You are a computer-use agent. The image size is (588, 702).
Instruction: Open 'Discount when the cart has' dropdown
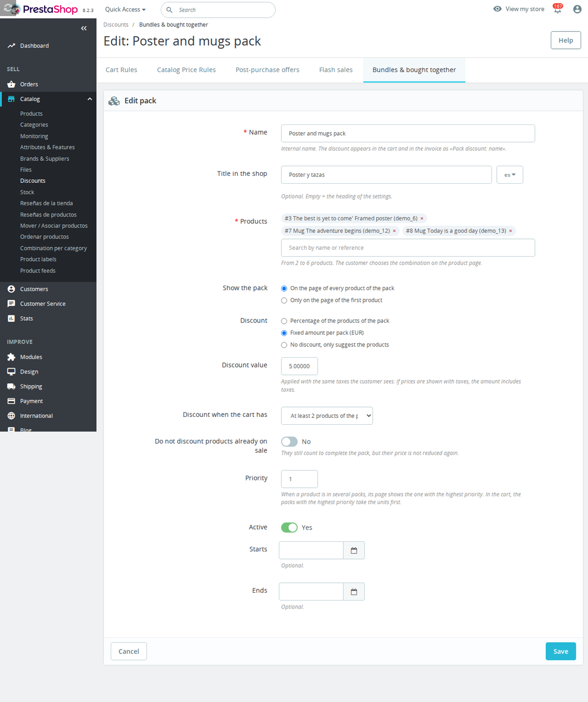(x=327, y=416)
